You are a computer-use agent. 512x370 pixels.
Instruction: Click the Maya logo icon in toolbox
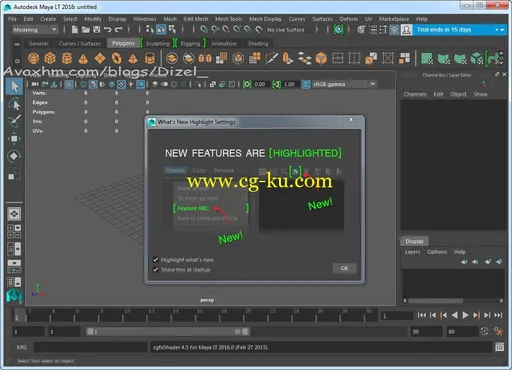(14, 296)
